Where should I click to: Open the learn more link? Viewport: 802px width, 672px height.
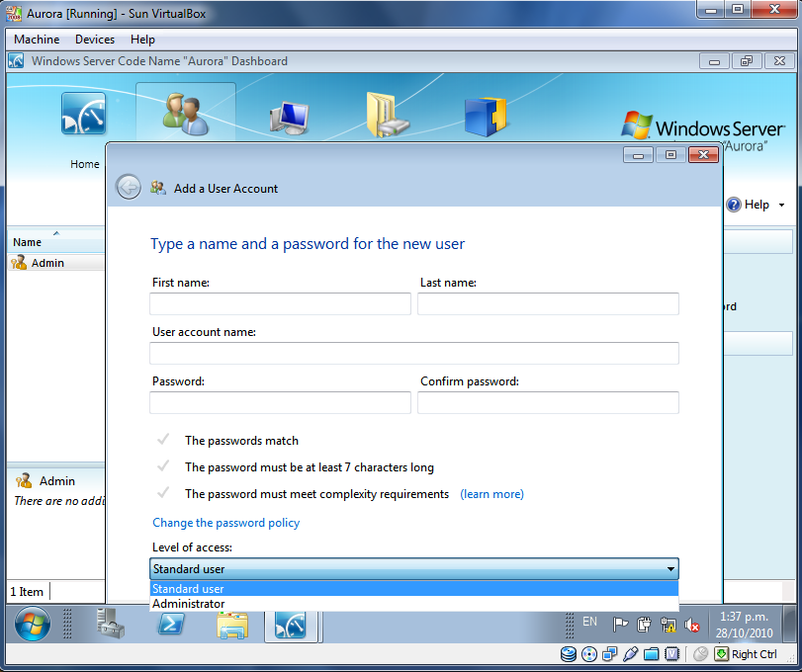(x=491, y=494)
